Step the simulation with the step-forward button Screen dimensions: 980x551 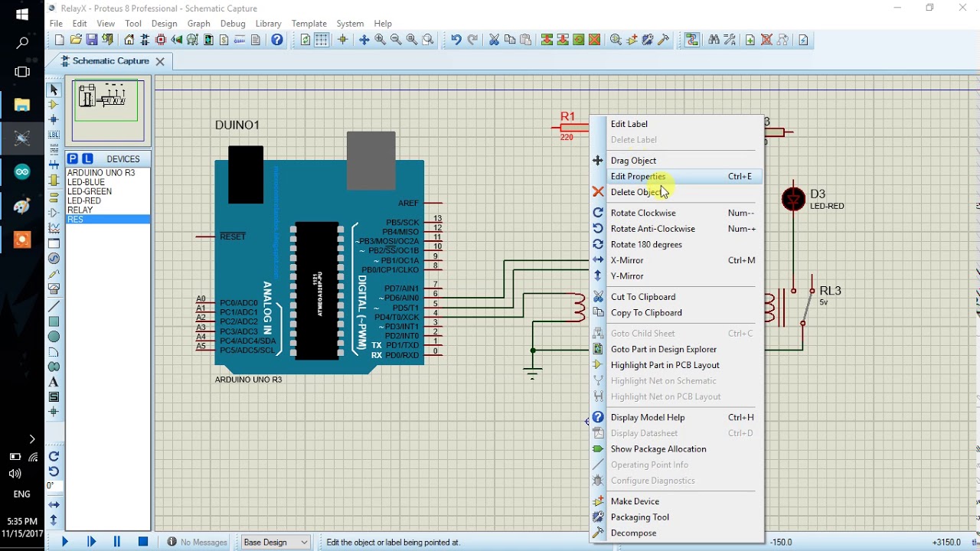click(91, 542)
